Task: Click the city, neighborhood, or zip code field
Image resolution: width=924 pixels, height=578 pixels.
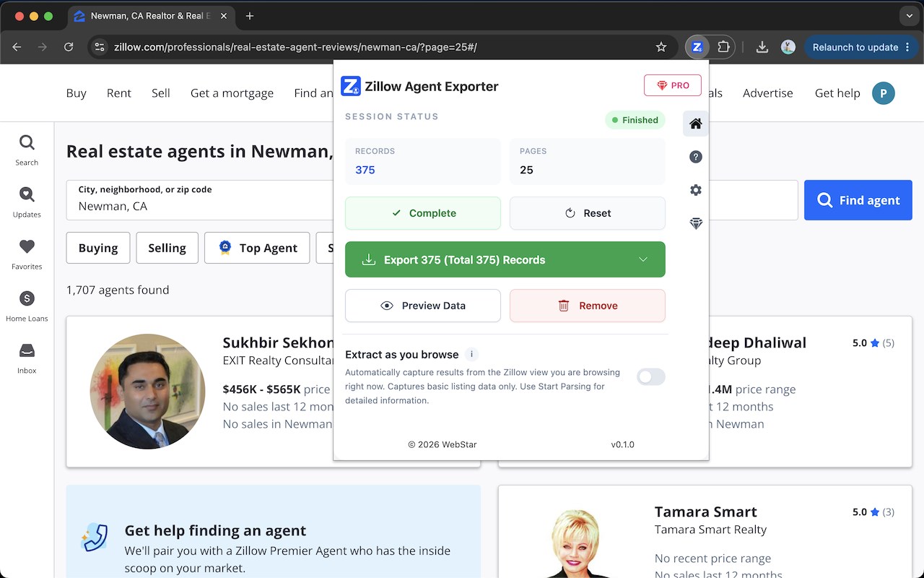Action: (x=200, y=200)
